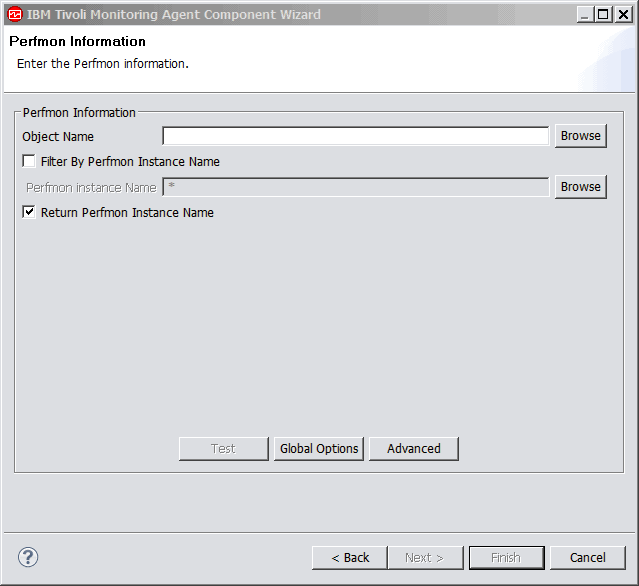Viewport: 639px width, 586px height.
Task: Close the wizard window
Action: [x=624, y=15]
